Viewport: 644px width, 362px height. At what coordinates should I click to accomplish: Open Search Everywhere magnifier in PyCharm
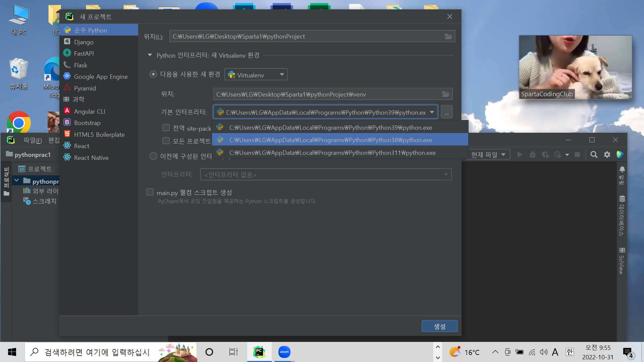[x=594, y=155]
